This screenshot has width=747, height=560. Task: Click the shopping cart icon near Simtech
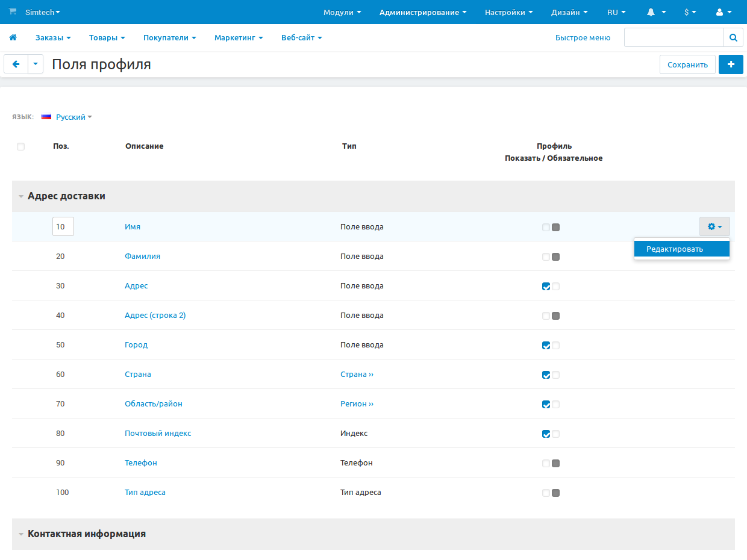coord(13,12)
